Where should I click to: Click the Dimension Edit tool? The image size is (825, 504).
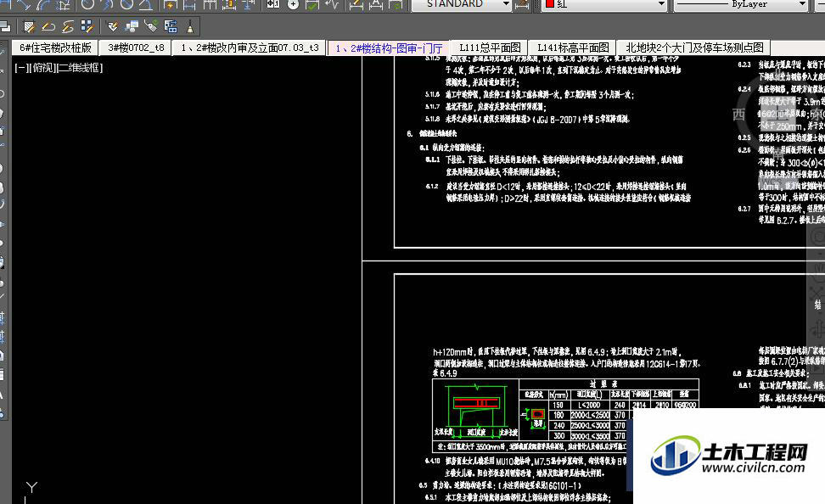click(x=356, y=5)
